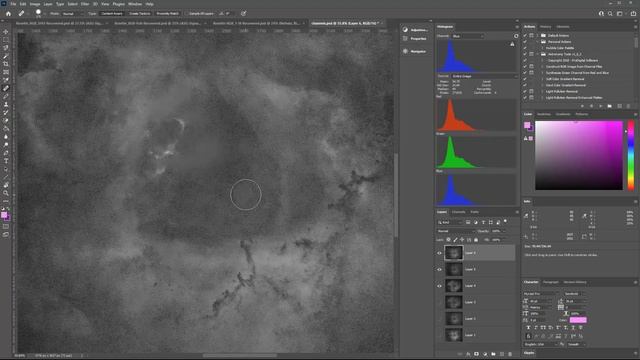The image size is (640, 360).
Task: Toggle checkmark for Default Actions set
Action: [x=525, y=36]
